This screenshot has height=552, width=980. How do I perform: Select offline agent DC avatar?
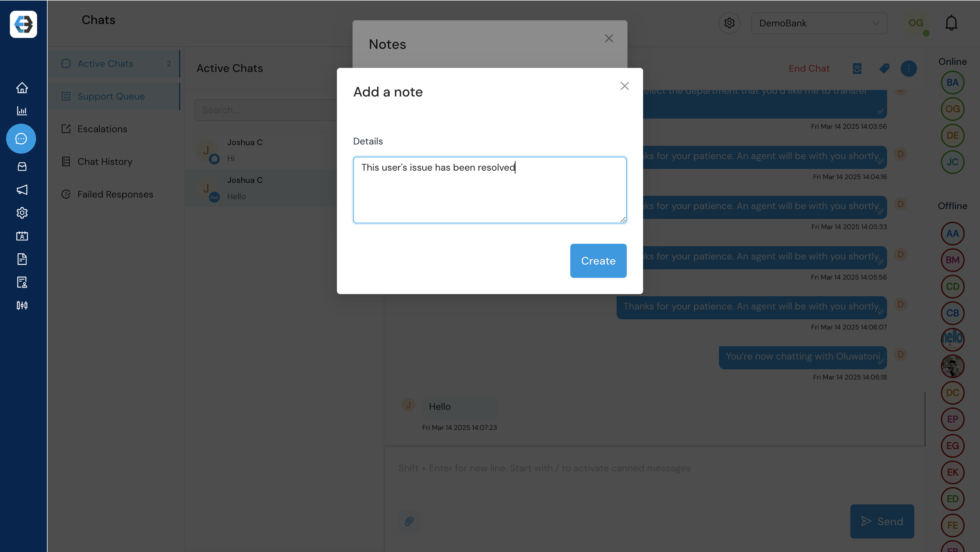click(952, 393)
